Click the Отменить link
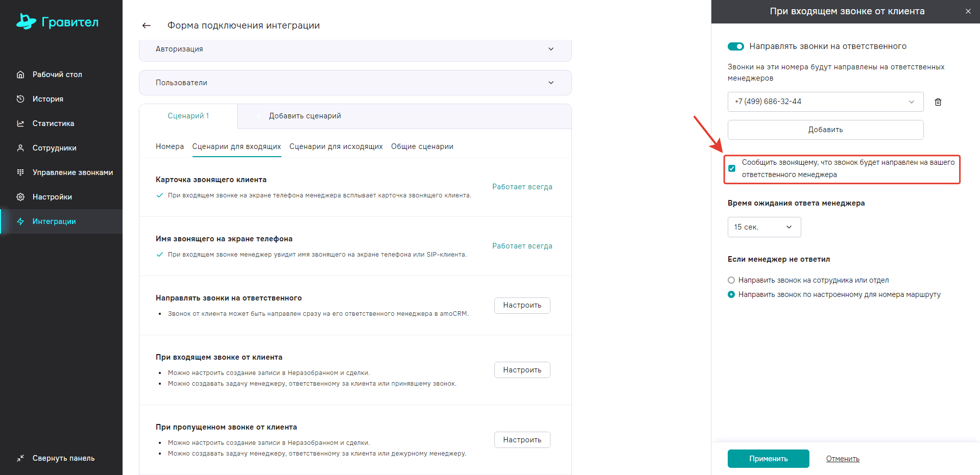 pos(843,459)
